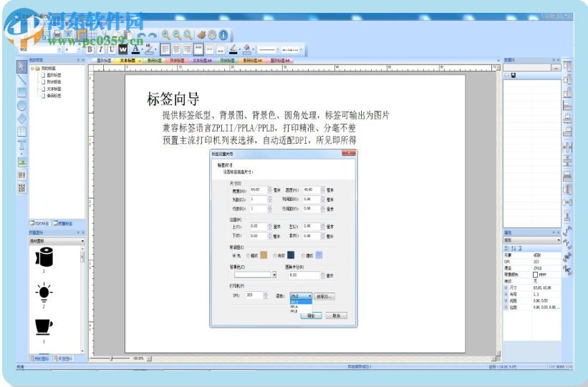The width and height of the screenshot is (588, 387).
Task: Click the roll paper preset icon 1
Action: pyautogui.click(x=44, y=257)
